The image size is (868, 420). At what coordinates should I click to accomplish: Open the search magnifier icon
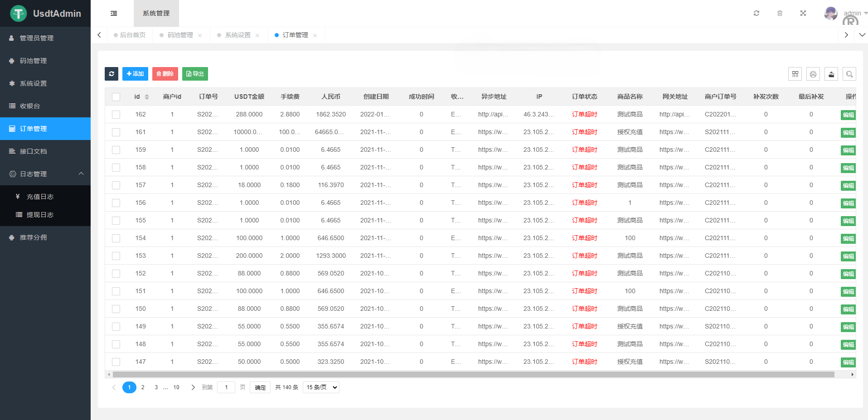[849, 74]
